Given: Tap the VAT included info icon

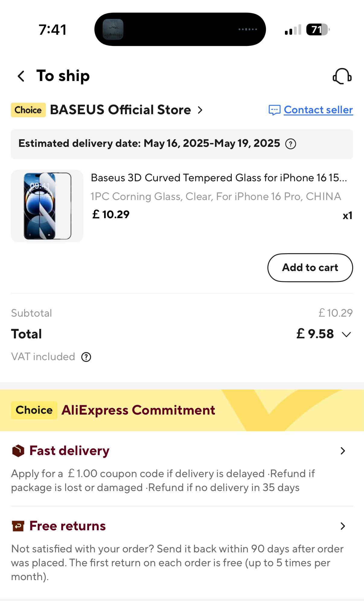Looking at the screenshot, I should (86, 357).
